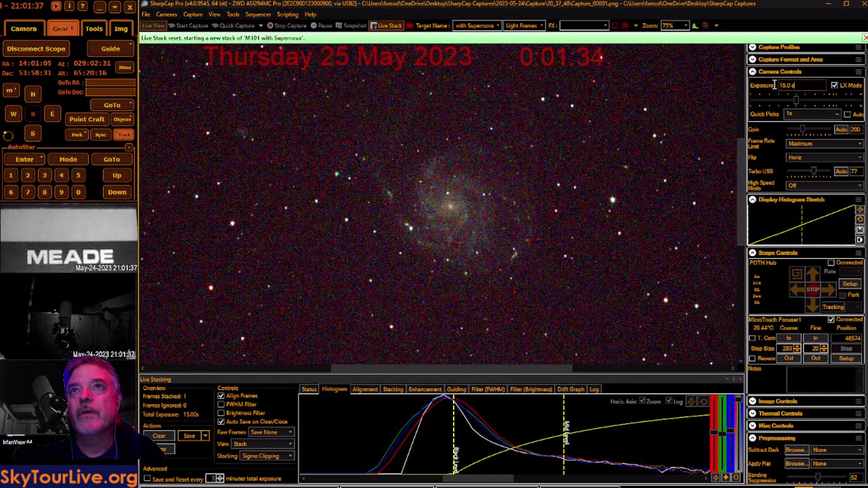Click the Guide button

point(111,49)
